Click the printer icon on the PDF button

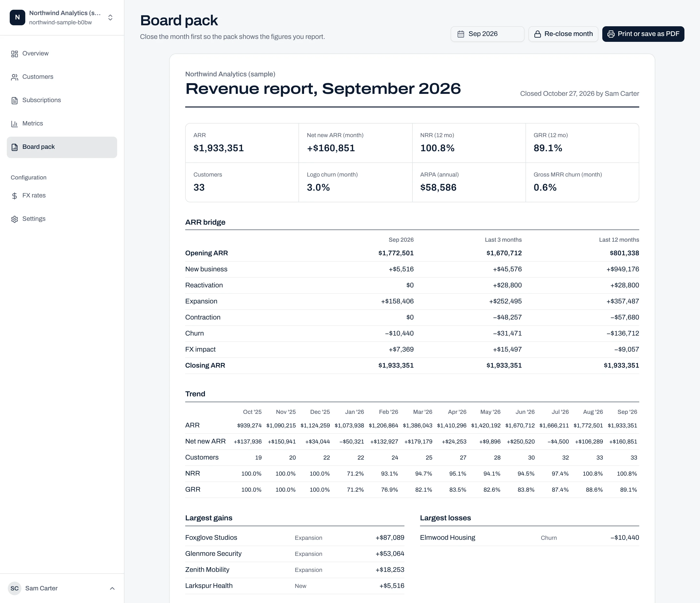(611, 34)
